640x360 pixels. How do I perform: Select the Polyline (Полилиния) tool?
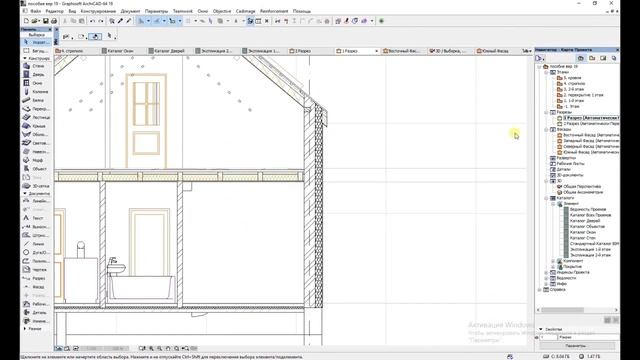pos(36,261)
